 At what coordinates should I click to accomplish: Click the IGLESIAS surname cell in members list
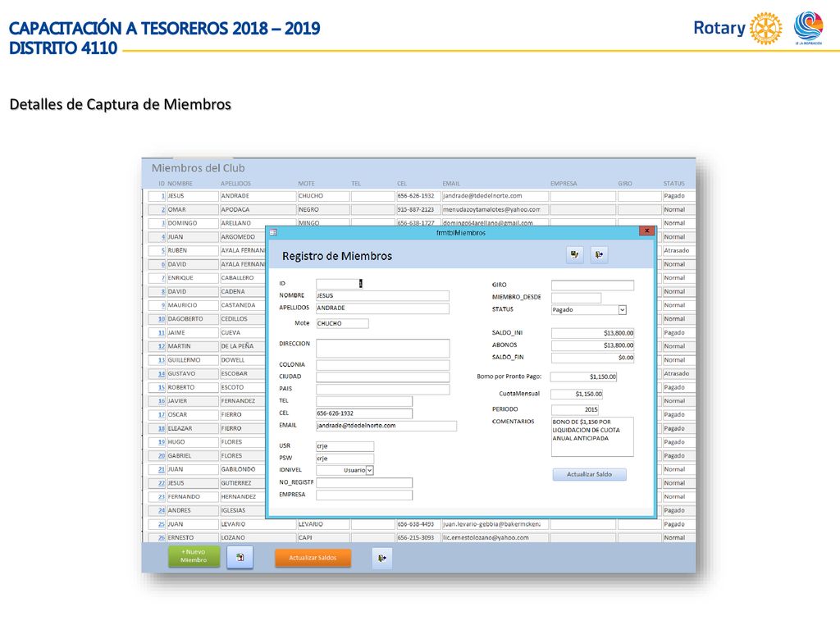click(243, 510)
